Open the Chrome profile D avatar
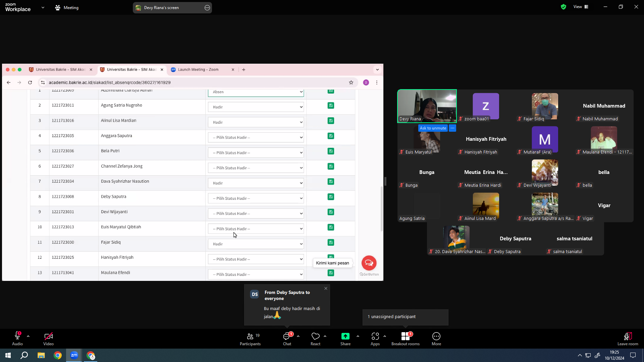This screenshot has height=362, width=644. [x=366, y=82]
